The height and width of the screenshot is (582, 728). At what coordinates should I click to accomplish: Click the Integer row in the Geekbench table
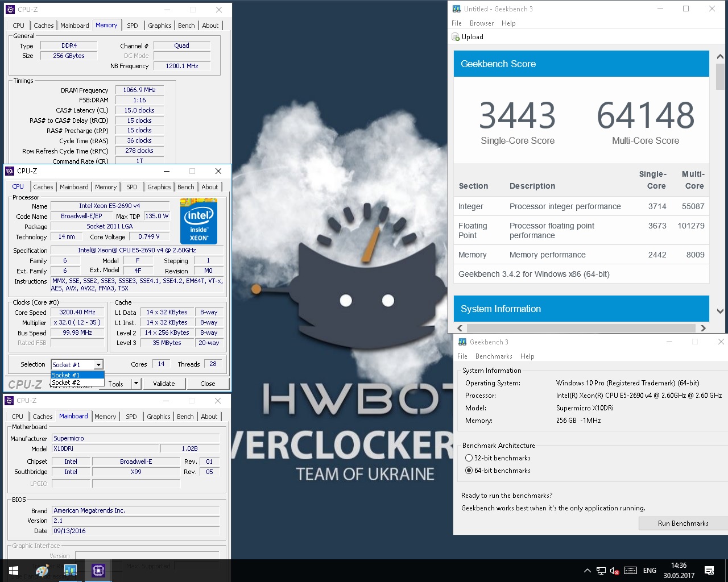[581, 206]
